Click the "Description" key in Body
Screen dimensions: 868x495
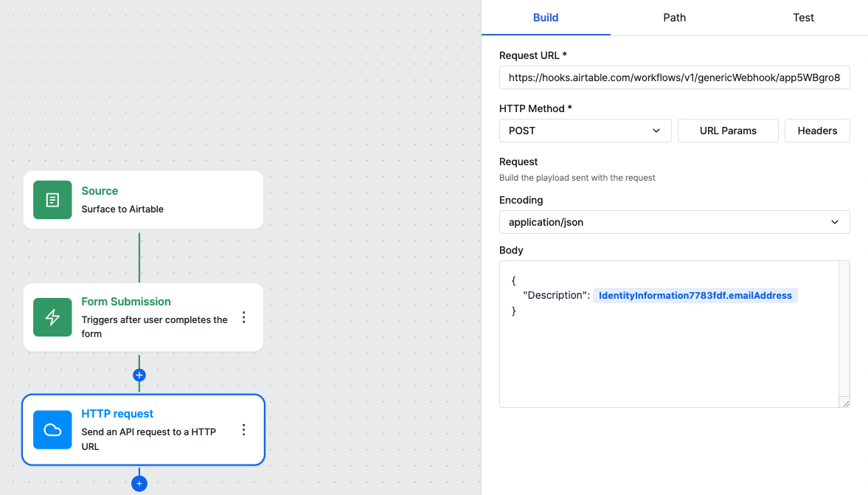pos(556,296)
